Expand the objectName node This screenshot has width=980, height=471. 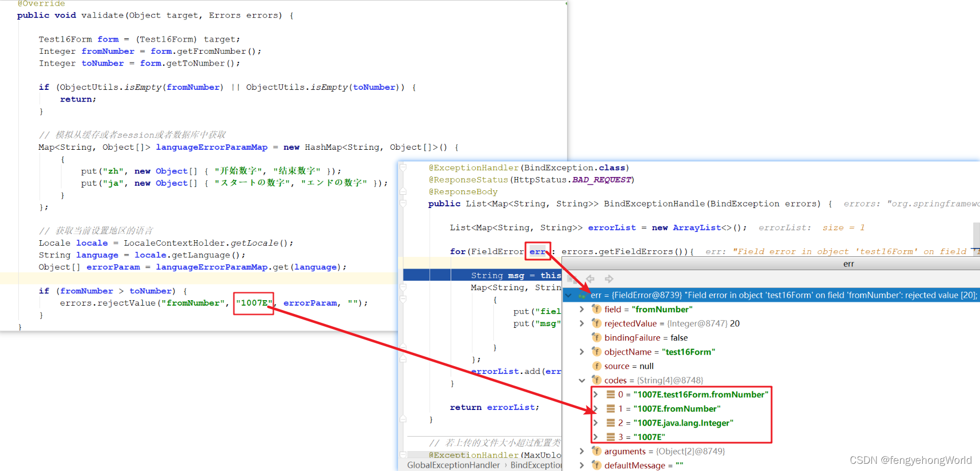[x=581, y=352]
